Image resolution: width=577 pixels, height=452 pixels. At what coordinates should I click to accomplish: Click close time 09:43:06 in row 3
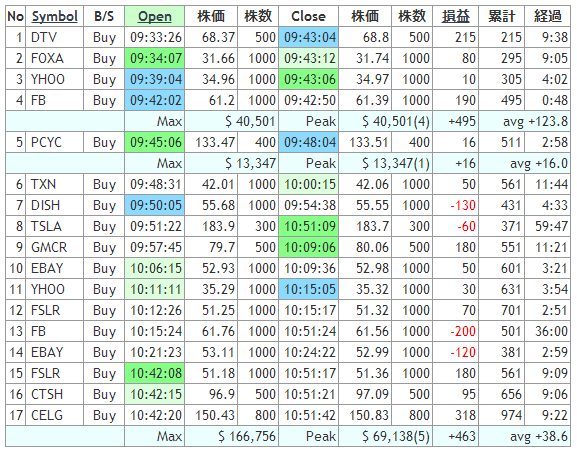pos(308,79)
